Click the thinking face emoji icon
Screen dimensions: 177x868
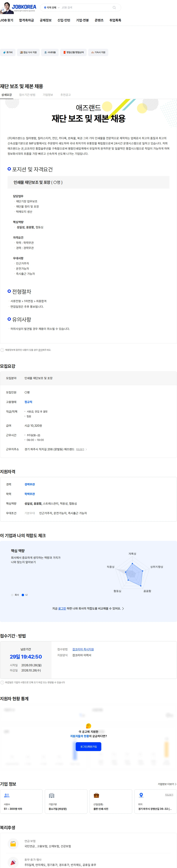pyautogui.click(x=88, y=726)
